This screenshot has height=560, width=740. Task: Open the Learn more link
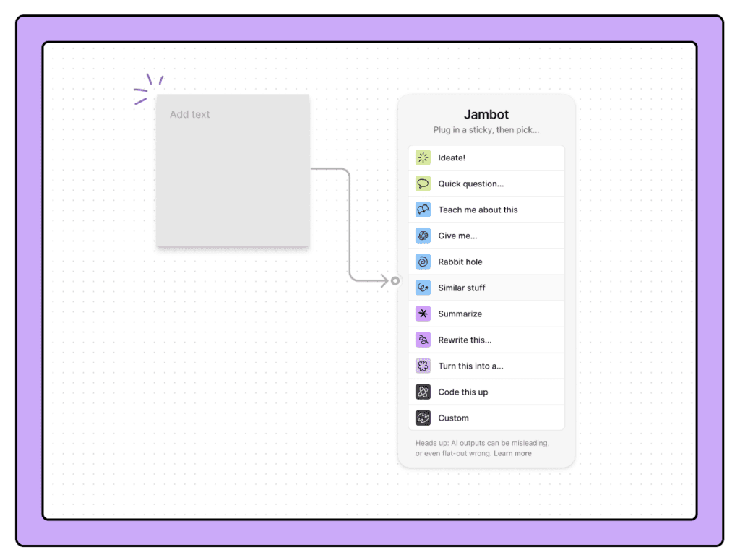pos(512,453)
